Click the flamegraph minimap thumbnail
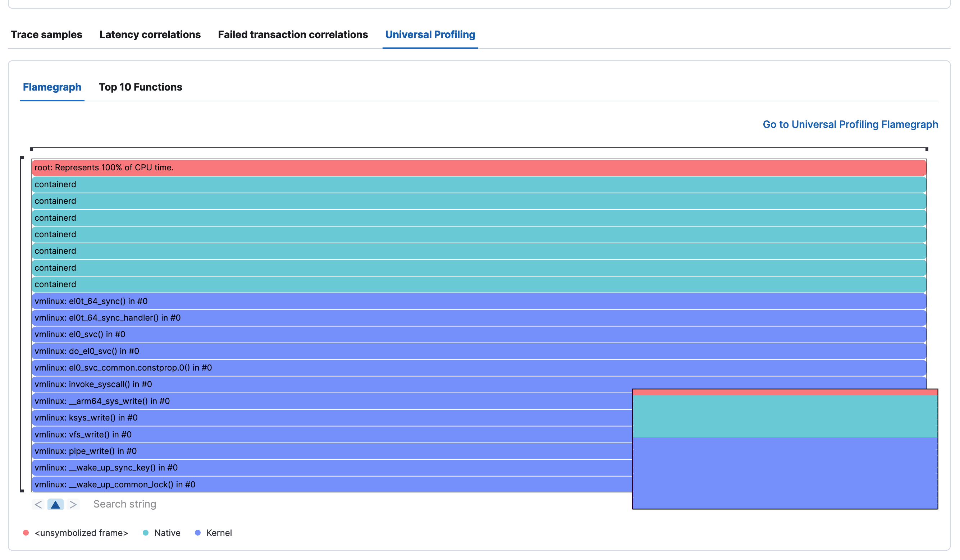 [x=785, y=449]
